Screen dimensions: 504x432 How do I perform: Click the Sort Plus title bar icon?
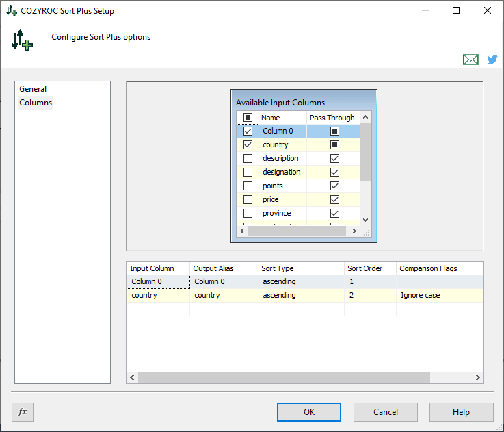[12, 11]
